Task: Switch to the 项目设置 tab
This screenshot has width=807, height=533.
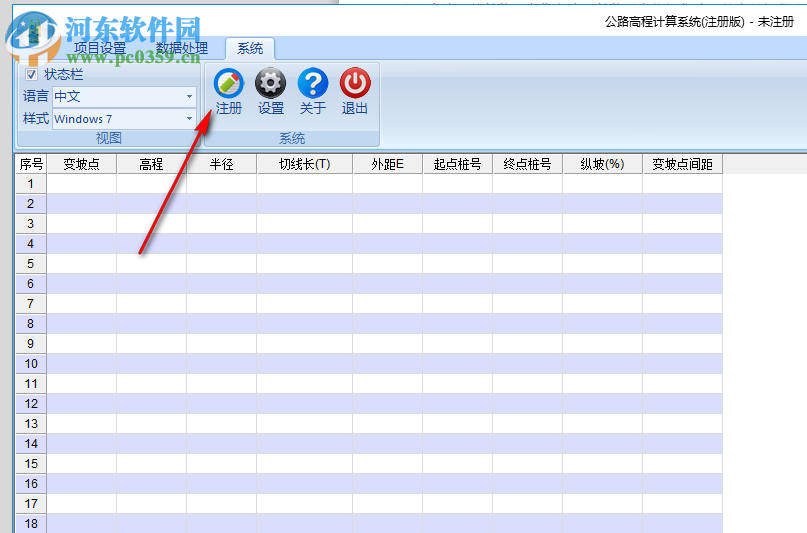Action: [100, 48]
